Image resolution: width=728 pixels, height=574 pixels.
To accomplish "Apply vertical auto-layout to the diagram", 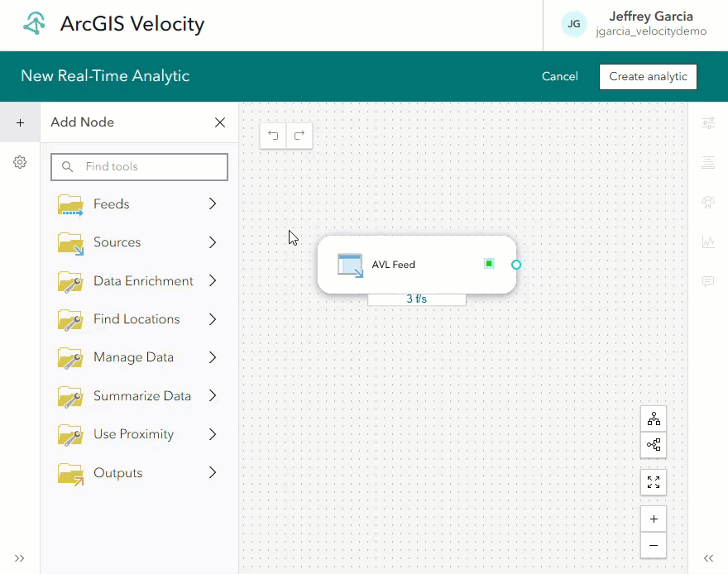I will pos(654,419).
